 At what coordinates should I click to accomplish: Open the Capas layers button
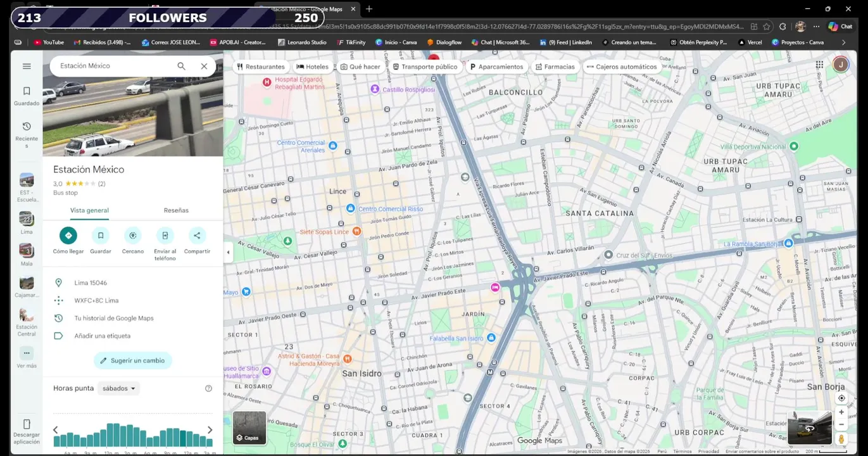(x=249, y=428)
